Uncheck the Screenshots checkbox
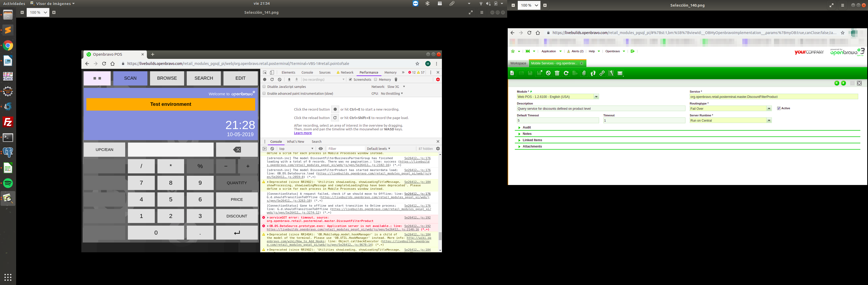This screenshot has height=285, width=868. tap(351, 80)
